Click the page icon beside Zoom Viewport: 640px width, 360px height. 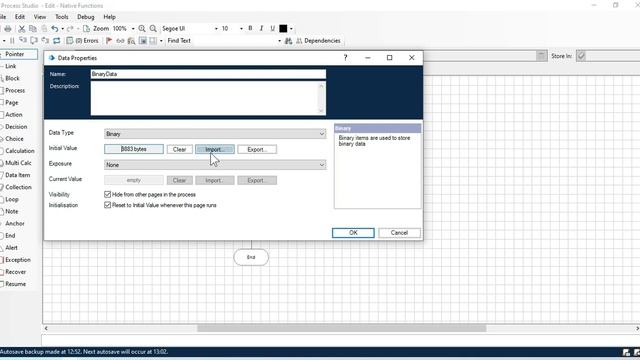(x=86, y=29)
